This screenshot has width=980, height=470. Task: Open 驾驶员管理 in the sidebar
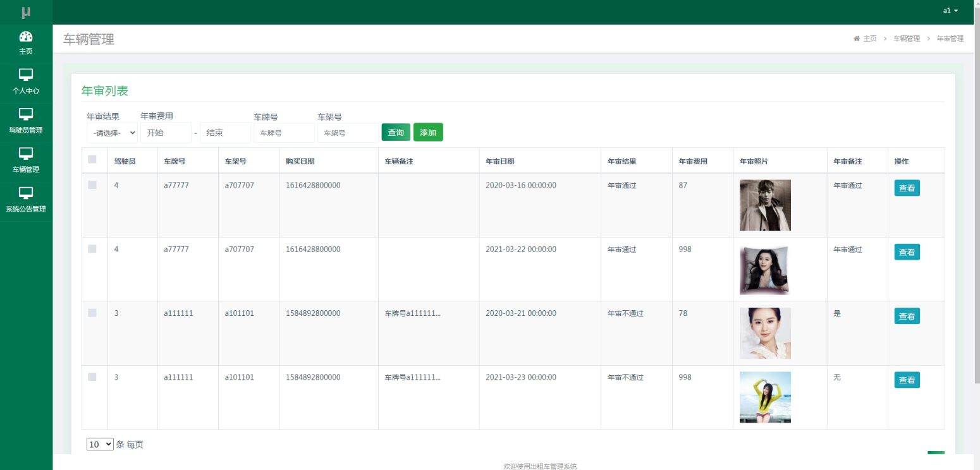click(x=26, y=122)
